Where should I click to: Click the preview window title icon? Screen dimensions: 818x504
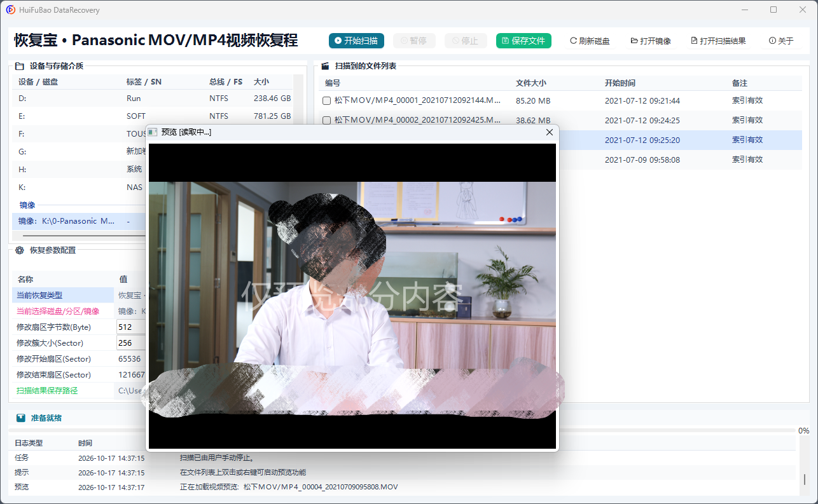click(153, 132)
